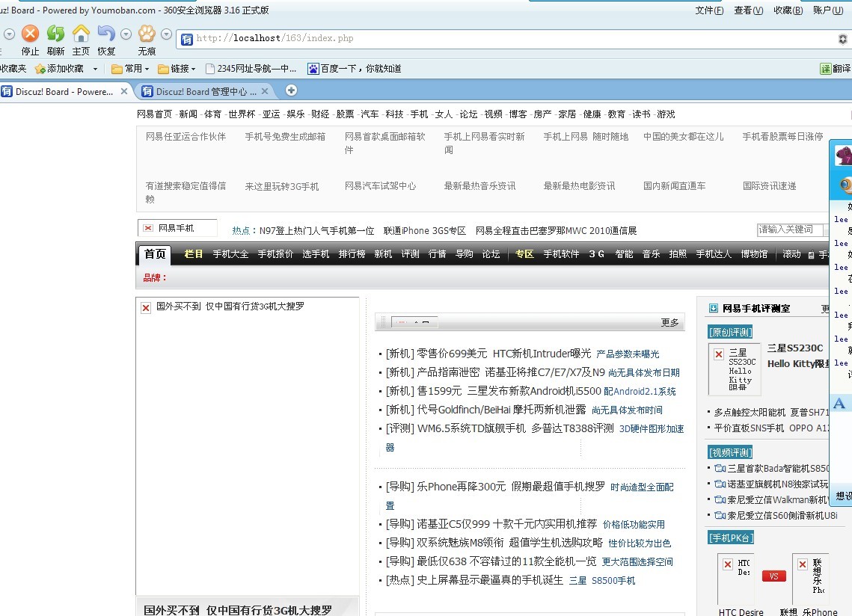Open a new tab with the plus icon
Viewport: 852px width, 616px height.
(291, 90)
